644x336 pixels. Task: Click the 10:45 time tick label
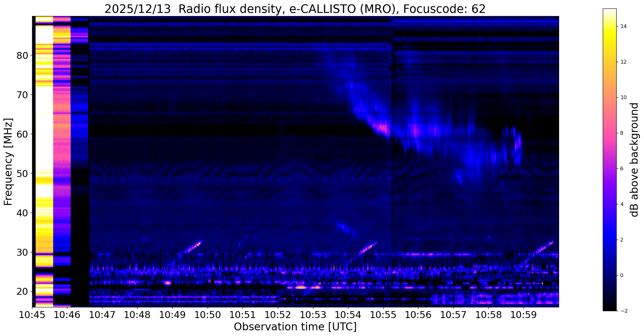32,315
